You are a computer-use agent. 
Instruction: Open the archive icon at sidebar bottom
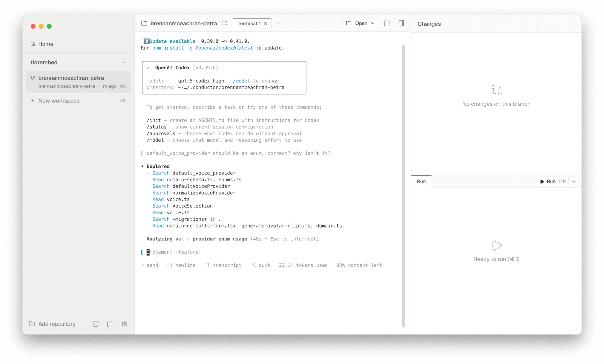96,324
